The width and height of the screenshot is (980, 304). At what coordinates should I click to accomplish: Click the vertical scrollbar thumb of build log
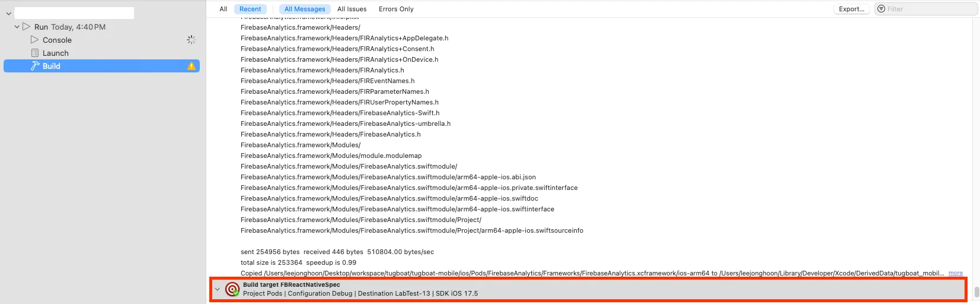pos(976,293)
